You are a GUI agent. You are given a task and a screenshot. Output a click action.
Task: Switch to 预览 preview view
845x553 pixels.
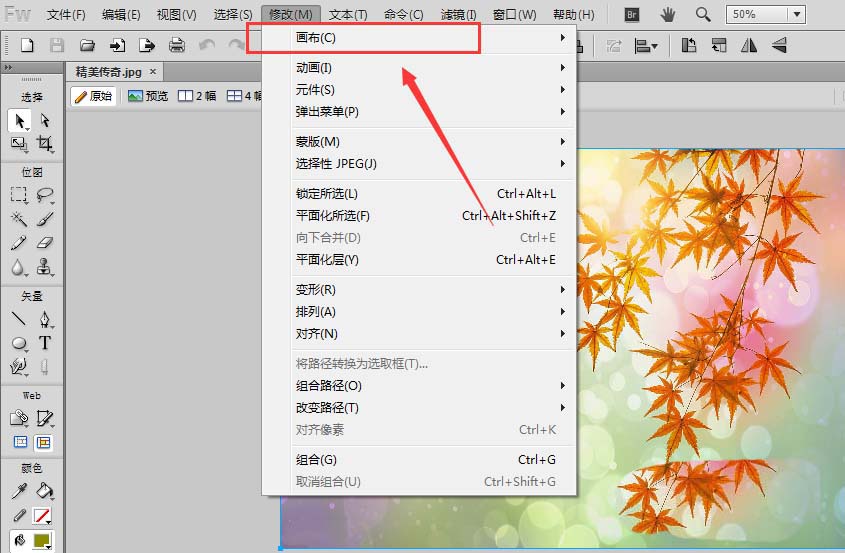(148, 96)
